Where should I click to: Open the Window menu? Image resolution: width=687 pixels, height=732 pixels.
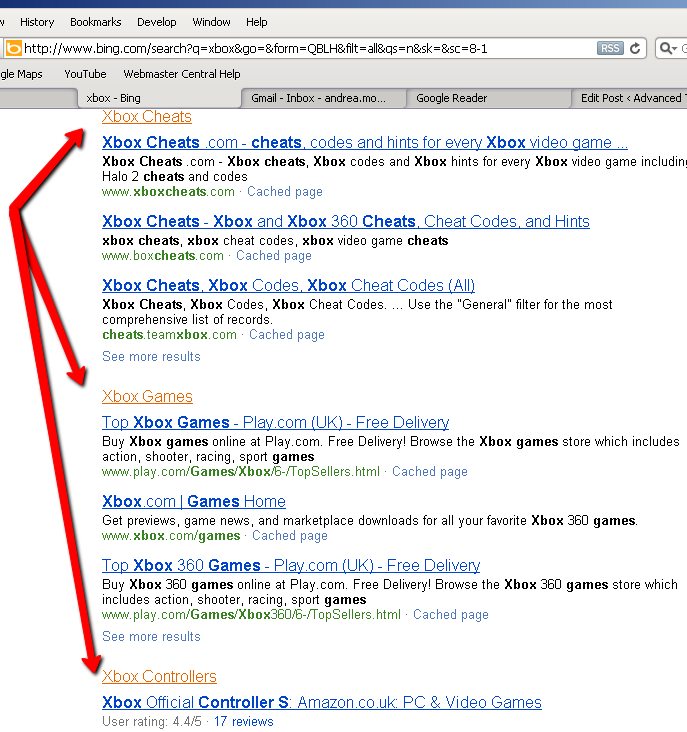click(211, 22)
